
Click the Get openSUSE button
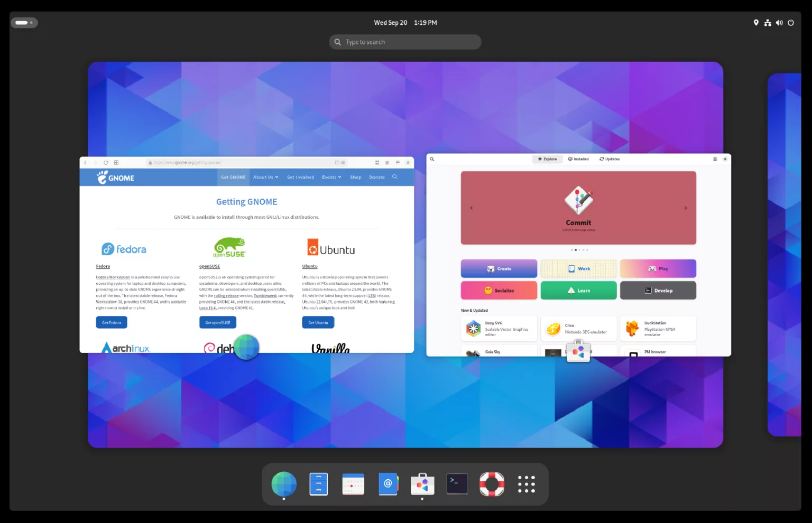(x=218, y=322)
